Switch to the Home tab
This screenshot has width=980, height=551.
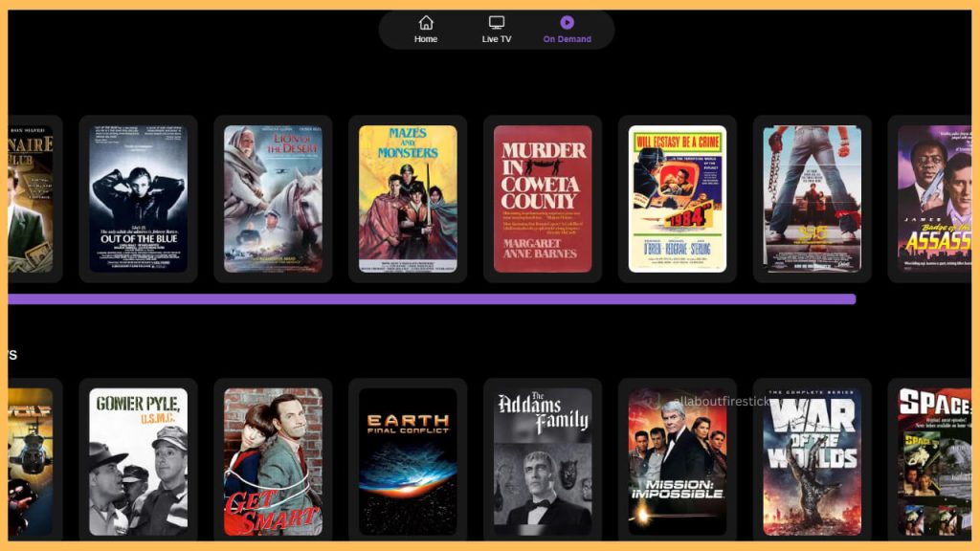[425, 29]
